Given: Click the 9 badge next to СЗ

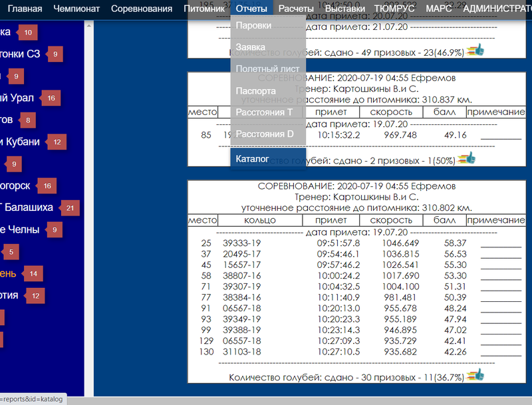Looking at the screenshot, I should point(55,54).
